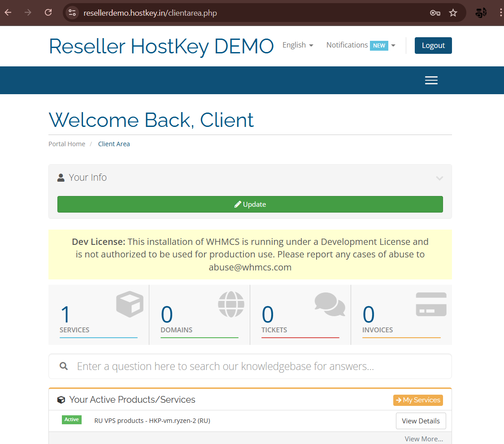Image resolution: width=504 pixels, height=444 pixels.
Task: Click the Welcome Back, Client heading
Action: (x=151, y=120)
